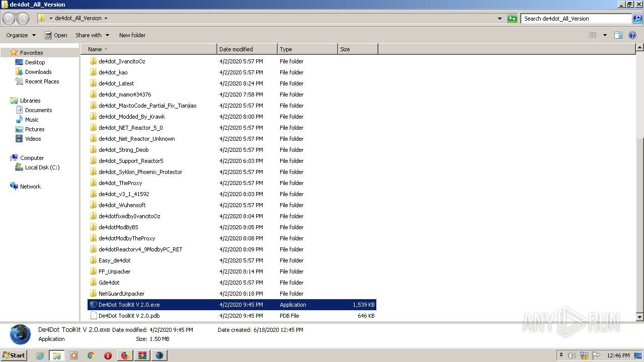This screenshot has height=362, width=644.
Task: Open the address bar history dropdown arrow
Action: 500,19
